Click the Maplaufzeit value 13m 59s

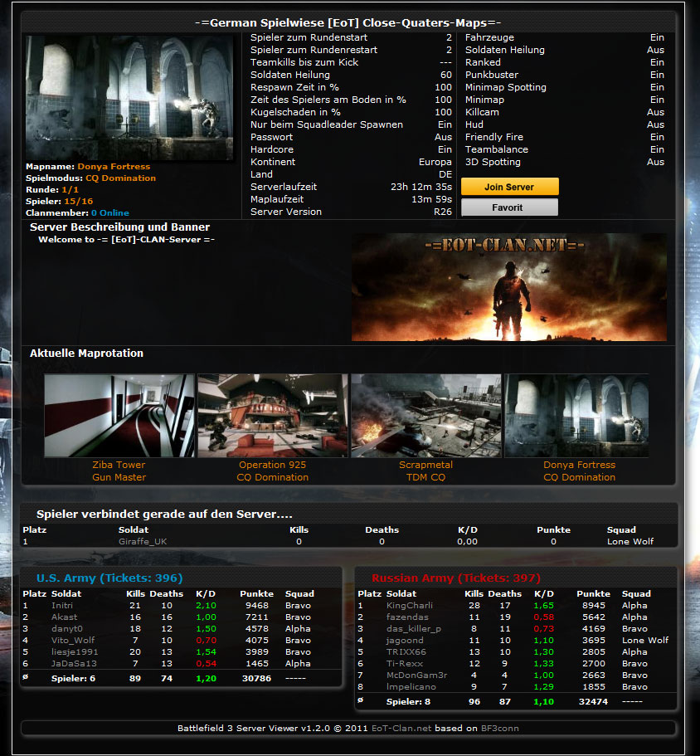[x=431, y=199]
